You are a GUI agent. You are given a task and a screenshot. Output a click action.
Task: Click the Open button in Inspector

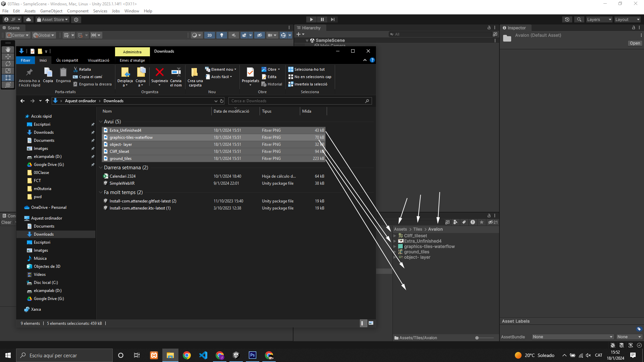tap(635, 43)
